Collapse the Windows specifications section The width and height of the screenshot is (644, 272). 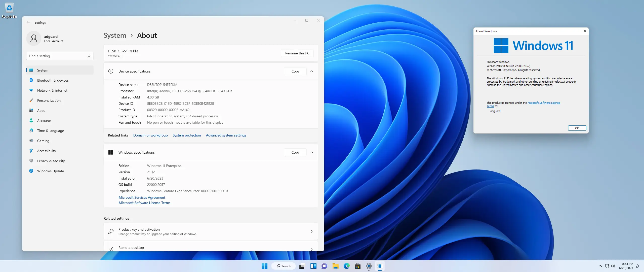(312, 152)
